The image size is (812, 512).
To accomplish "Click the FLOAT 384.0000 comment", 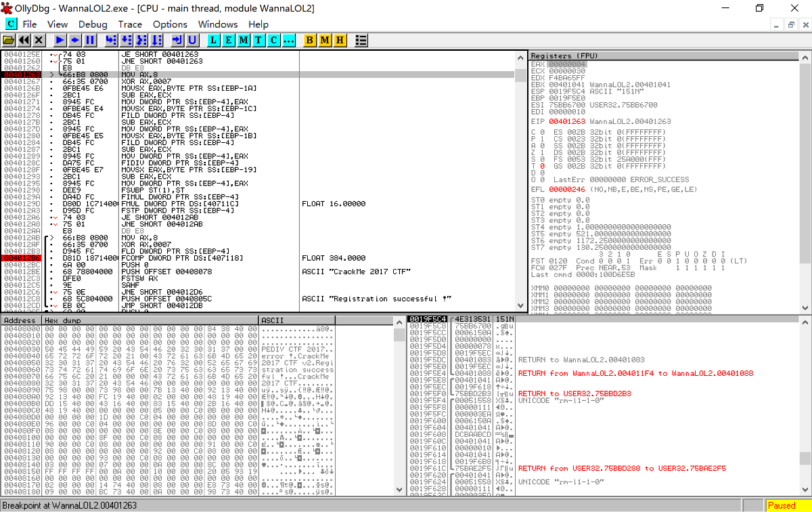I will point(334,257).
